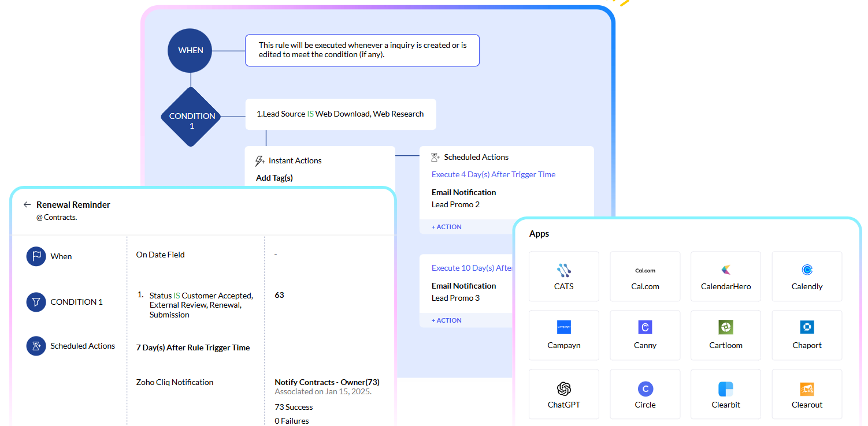Click the Renewal Reminder title
Image resolution: width=868 pixels, height=426 pixels.
pos(73,205)
